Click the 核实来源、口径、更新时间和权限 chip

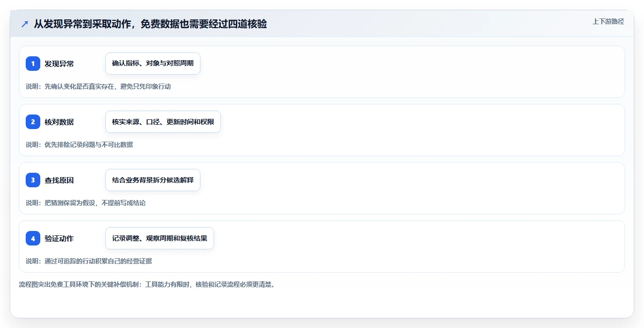[x=163, y=122]
